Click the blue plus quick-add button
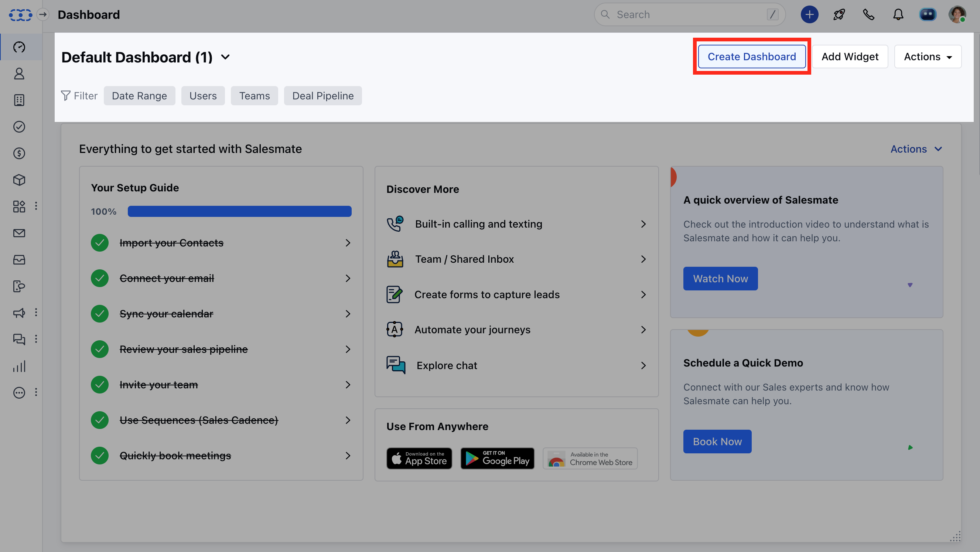Screen dimensions: 980x552 (810, 14)
